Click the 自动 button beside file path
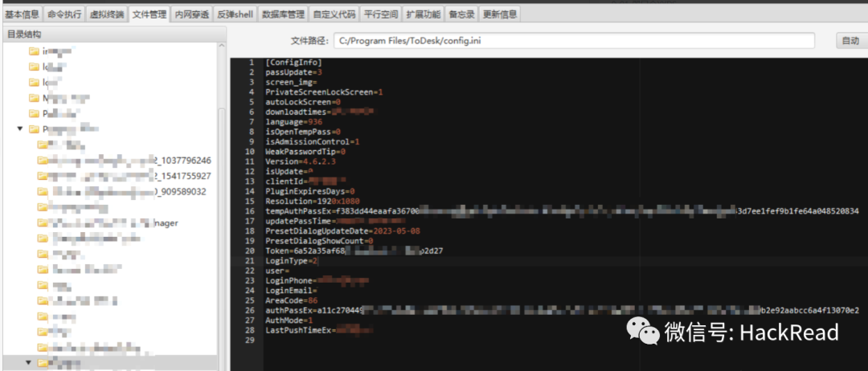The image size is (868, 371). pos(851,41)
